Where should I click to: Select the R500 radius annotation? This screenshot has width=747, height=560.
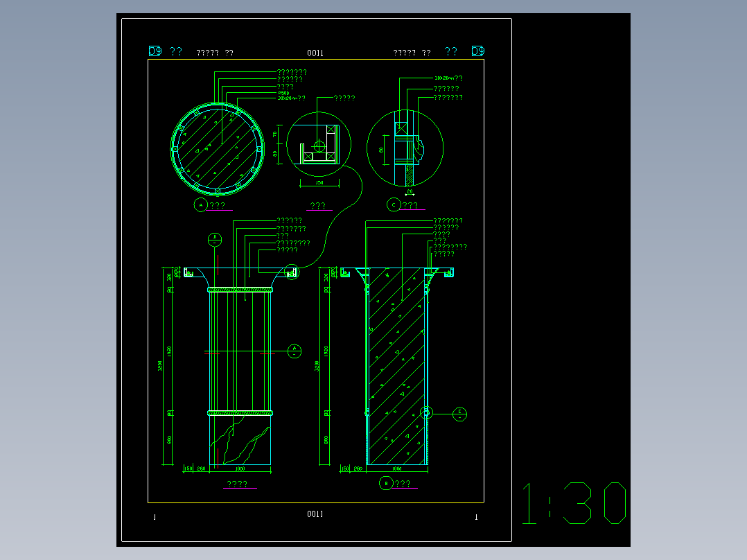coord(283,93)
